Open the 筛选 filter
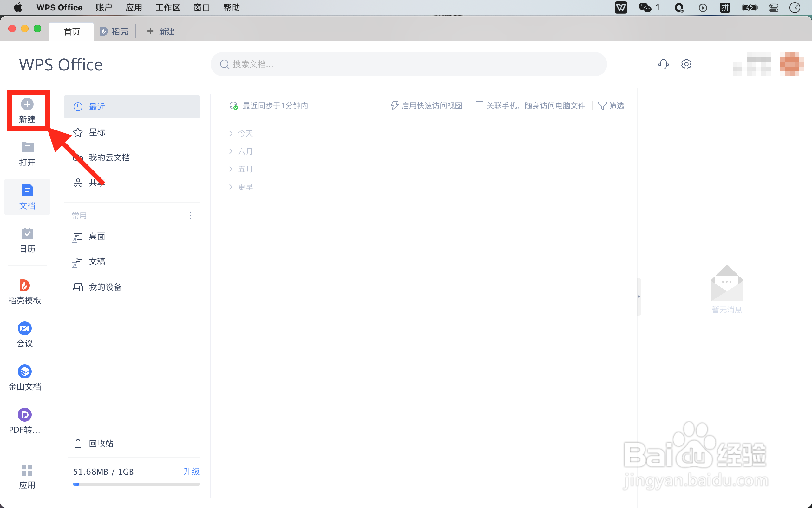 click(611, 105)
